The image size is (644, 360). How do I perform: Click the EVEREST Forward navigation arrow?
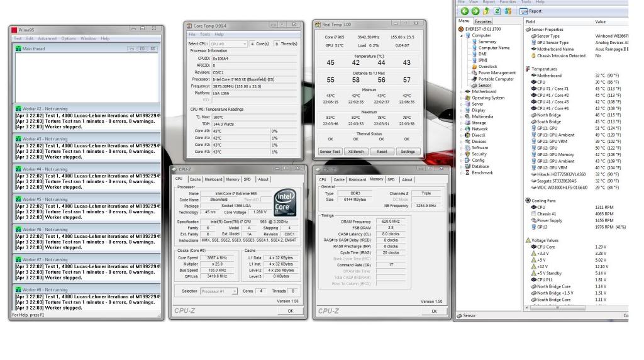pyautogui.click(x=474, y=11)
